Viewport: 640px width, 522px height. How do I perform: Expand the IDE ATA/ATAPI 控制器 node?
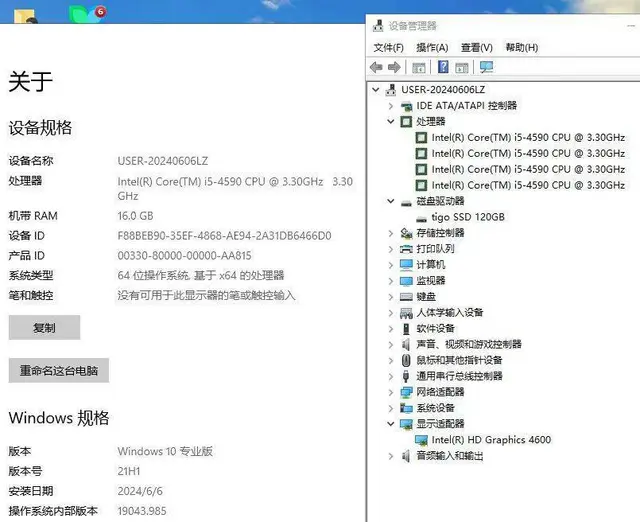391,106
